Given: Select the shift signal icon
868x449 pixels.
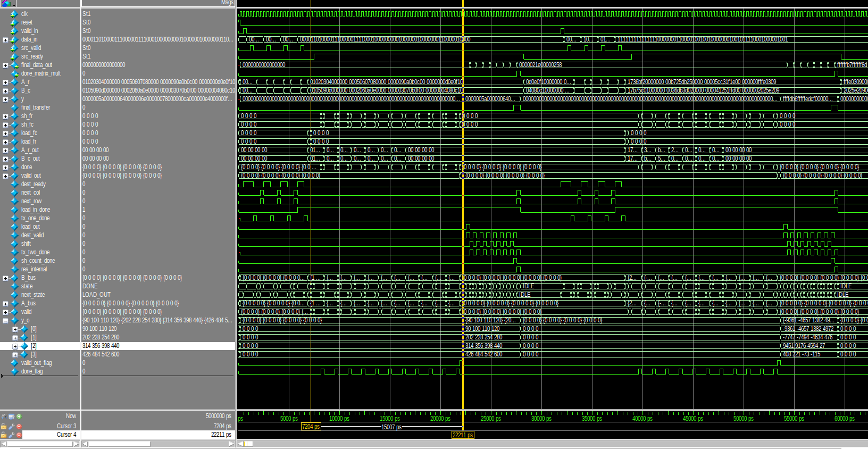Looking at the screenshot, I should [x=14, y=244].
